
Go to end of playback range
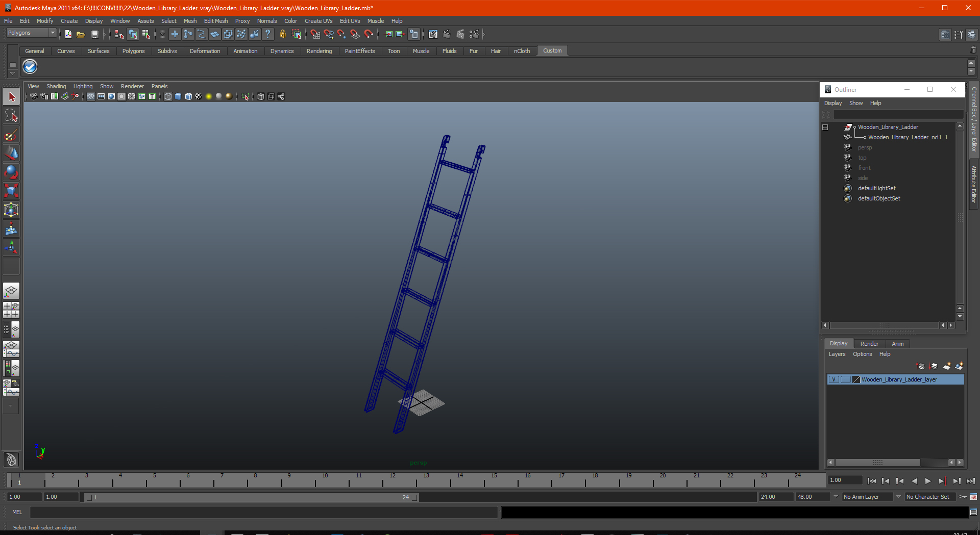pyautogui.click(x=971, y=481)
